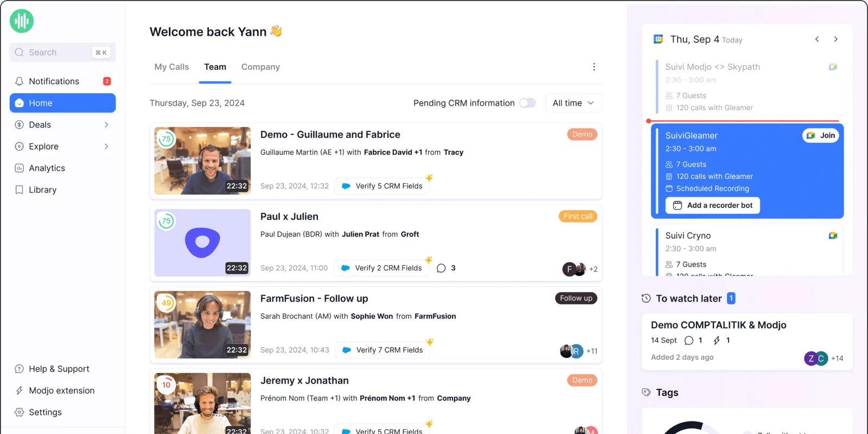The width and height of the screenshot is (868, 434).
Task: Click Scheduled Recording in SuiviGleamer event
Action: pos(707,189)
